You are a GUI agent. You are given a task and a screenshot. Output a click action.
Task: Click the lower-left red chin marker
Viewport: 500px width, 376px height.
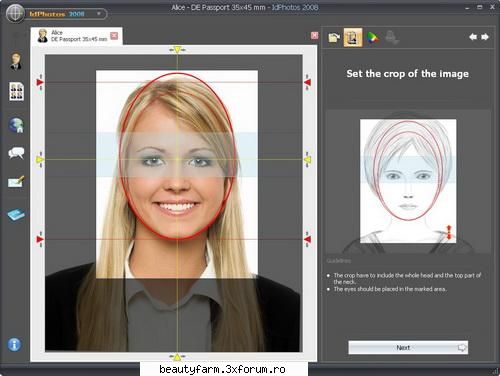[40, 239]
